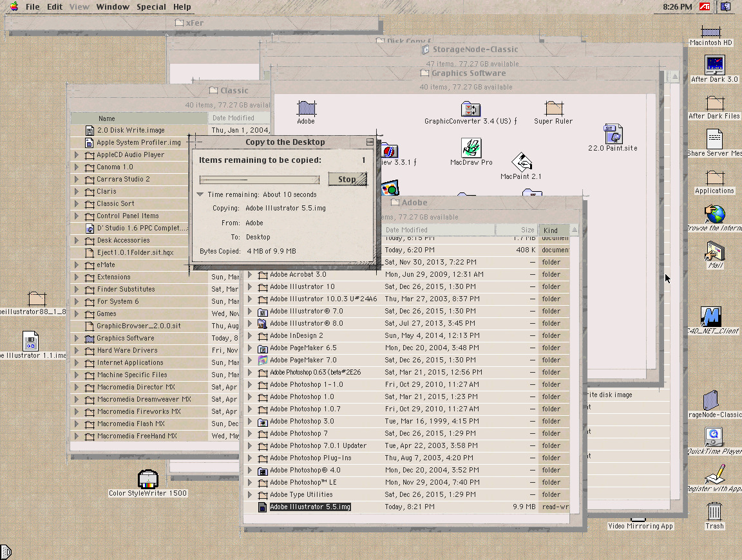Image resolution: width=742 pixels, height=560 pixels.
Task: Sort Adobe window by Kind column
Action: point(554,230)
